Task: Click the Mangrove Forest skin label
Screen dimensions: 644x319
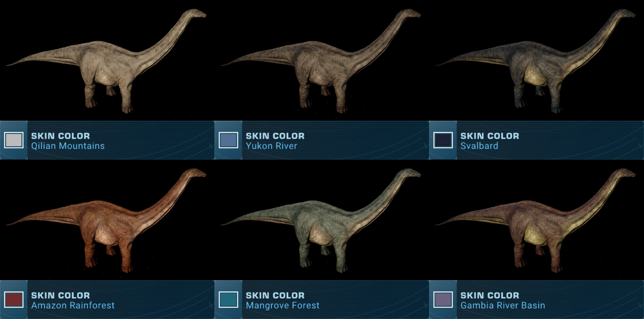Action: [282, 305]
